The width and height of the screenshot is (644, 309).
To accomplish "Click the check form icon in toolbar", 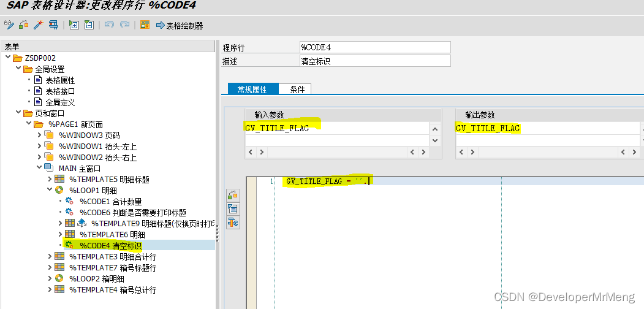I will [23, 25].
